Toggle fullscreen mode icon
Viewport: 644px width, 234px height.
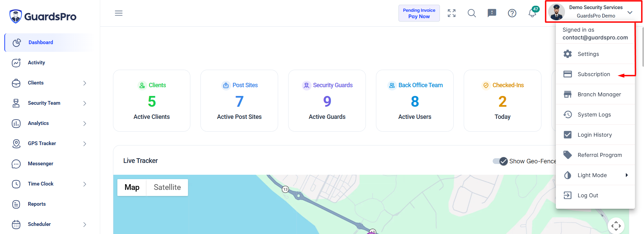click(452, 13)
